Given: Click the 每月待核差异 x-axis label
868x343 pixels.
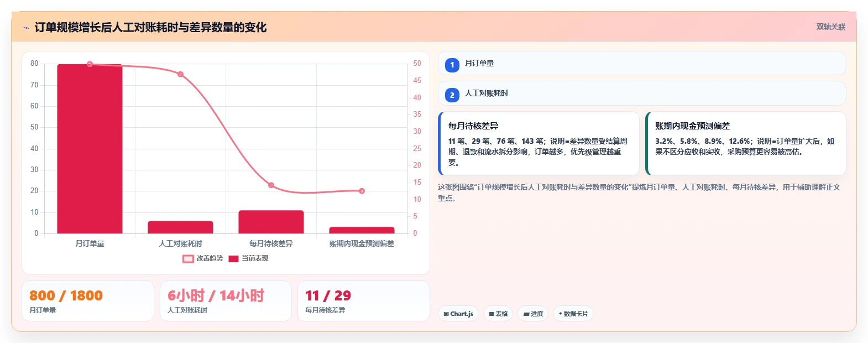Looking at the screenshot, I should (271, 243).
